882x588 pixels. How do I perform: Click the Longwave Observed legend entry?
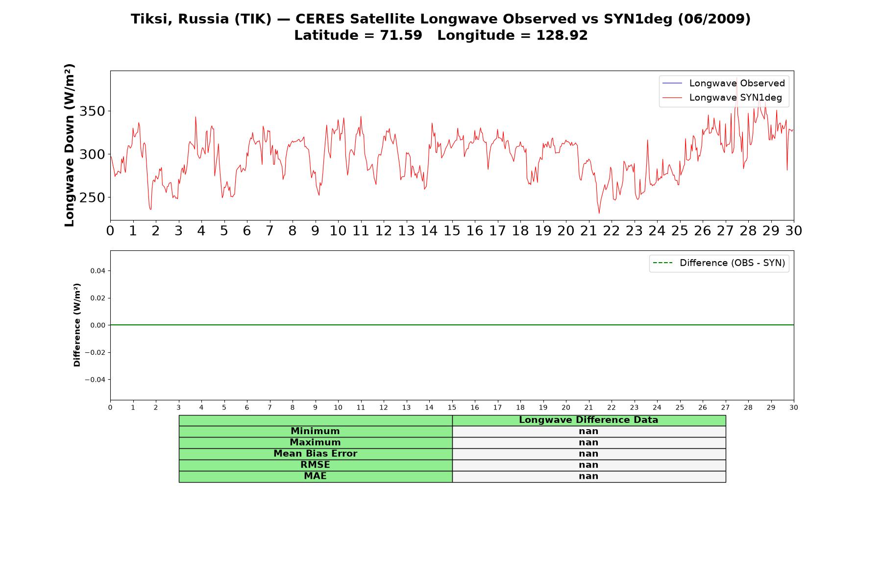[724, 83]
